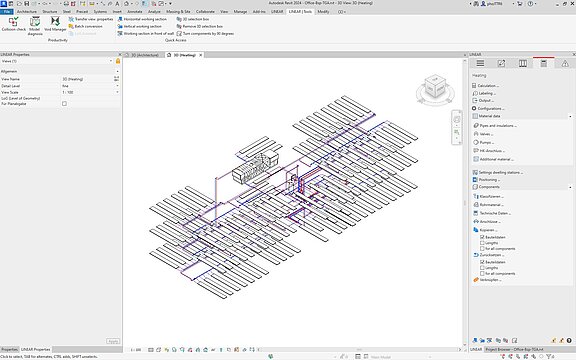The width and height of the screenshot is (576, 360).
Task: Toggle Bauteildaten checkbox under Zurücksetzen
Action: (x=482, y=262)
